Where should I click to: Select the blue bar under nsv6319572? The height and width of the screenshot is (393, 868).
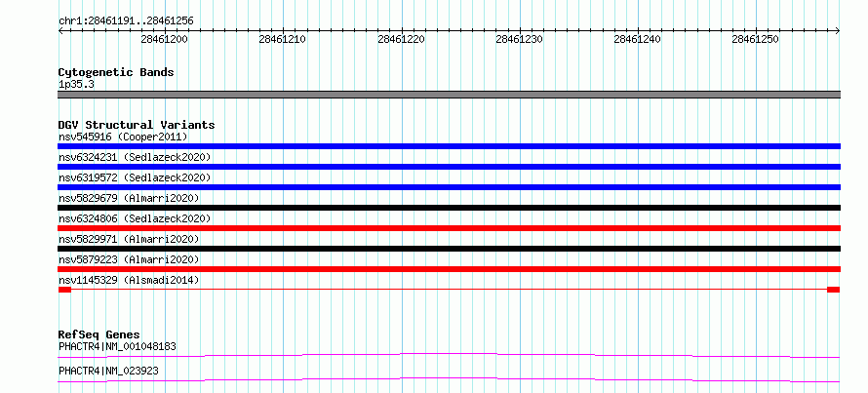point(449,187)
